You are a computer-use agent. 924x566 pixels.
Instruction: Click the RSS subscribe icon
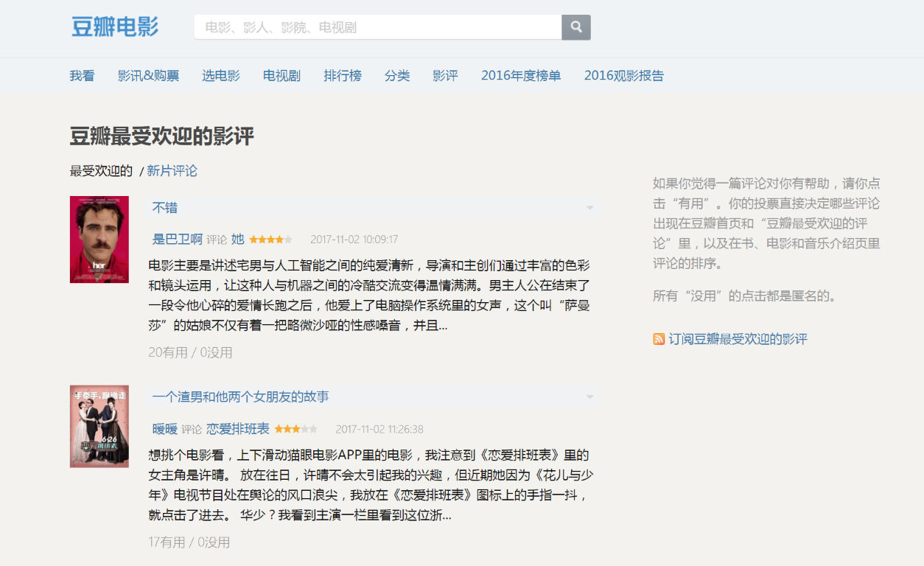[658, 338]
